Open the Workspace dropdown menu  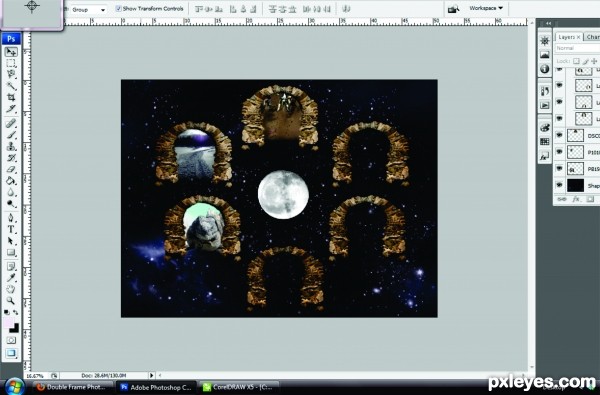tap(486, 8)
